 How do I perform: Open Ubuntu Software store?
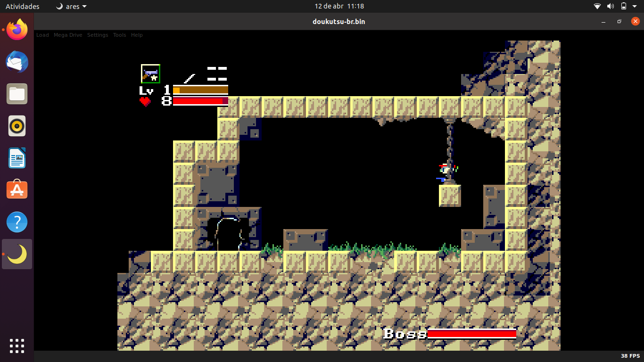click(17, 190)
